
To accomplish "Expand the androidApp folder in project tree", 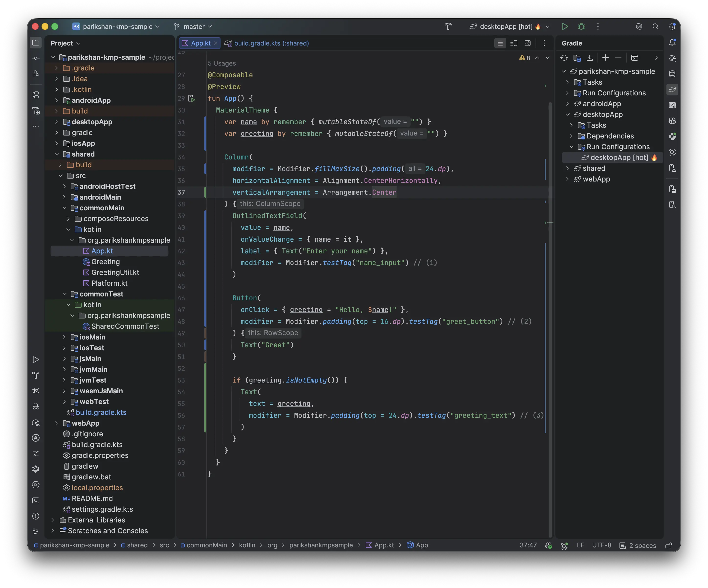I will 56,100.
